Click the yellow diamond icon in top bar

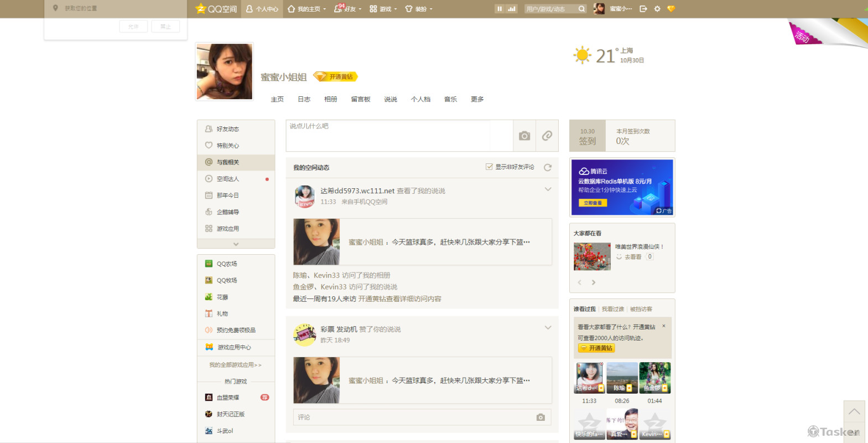point(671,9)
